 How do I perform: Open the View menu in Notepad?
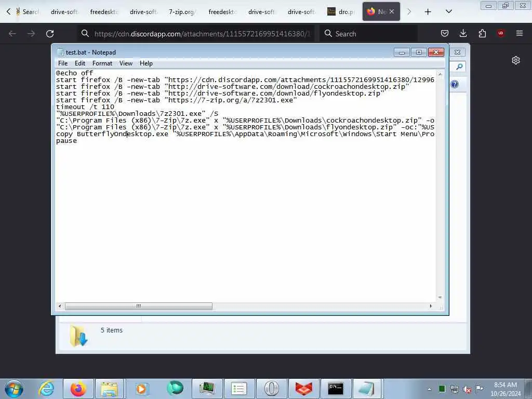pyautogui.click(x=126, y=63)
